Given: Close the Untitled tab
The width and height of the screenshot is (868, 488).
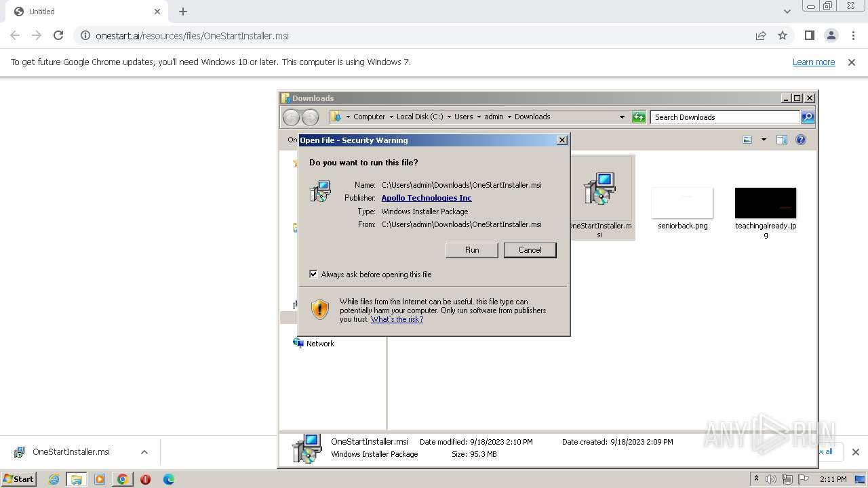Looking at the screenshot, I should click(x=157, y=12).
